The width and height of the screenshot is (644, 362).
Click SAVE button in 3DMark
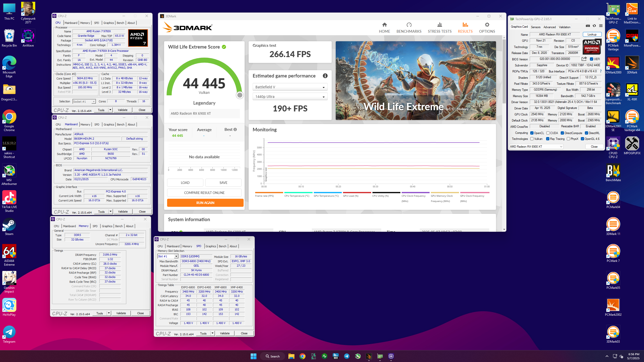click(223, 183)
